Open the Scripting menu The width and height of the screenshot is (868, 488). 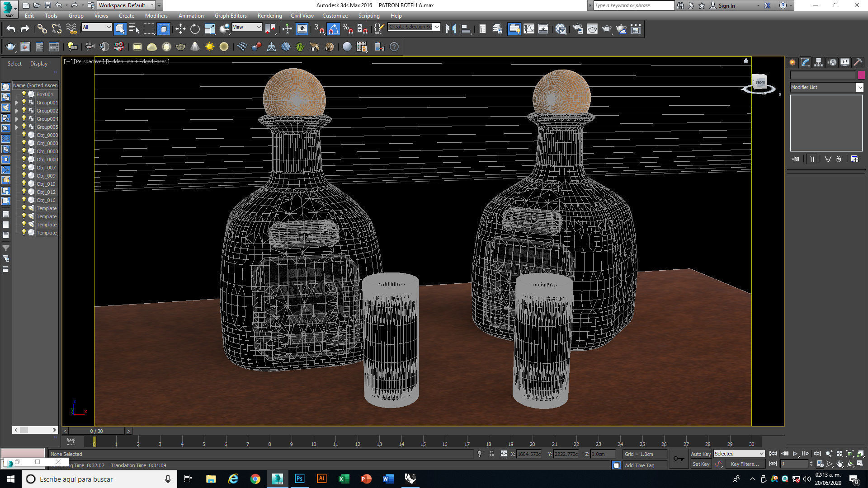369,16
